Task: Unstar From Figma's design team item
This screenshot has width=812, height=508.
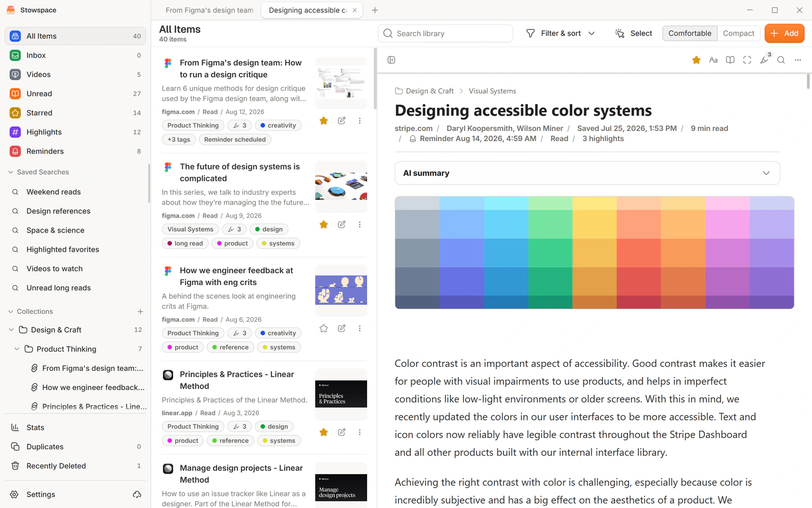Action: [324, 121]
